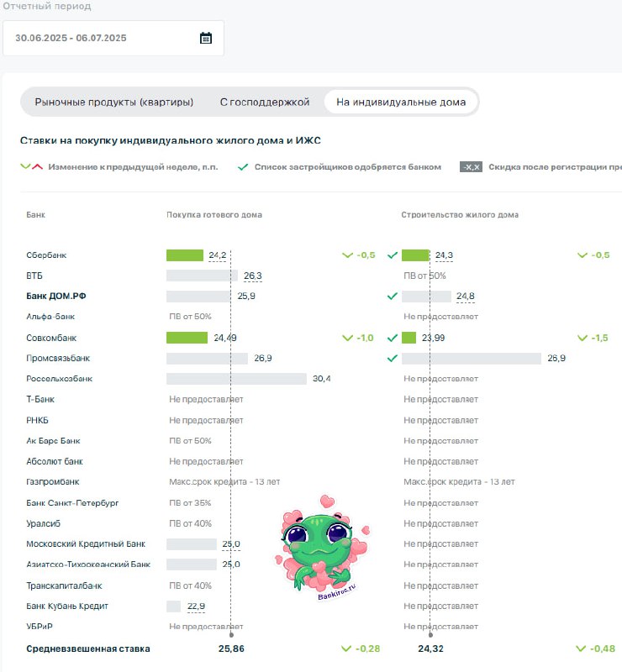This screenshot has height=672, width=622.
Task: Click Совкомбанк construction rate 23,99
Action: [x=433, y=338]
